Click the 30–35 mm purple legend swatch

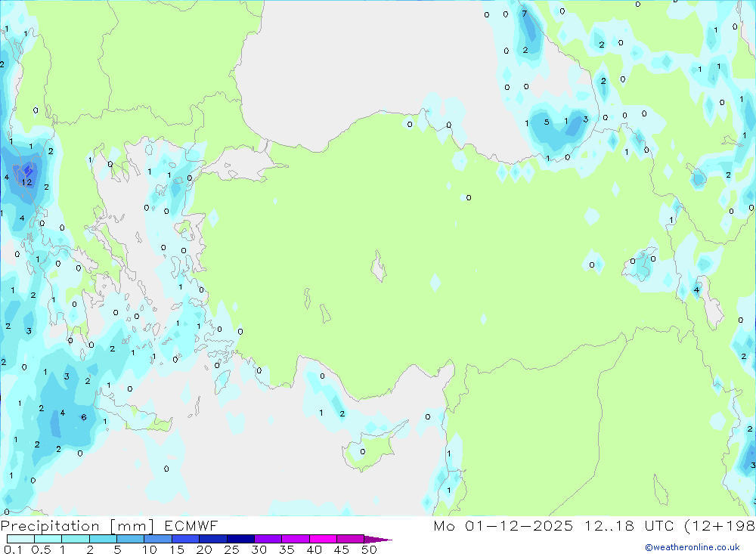click(268, 539)
